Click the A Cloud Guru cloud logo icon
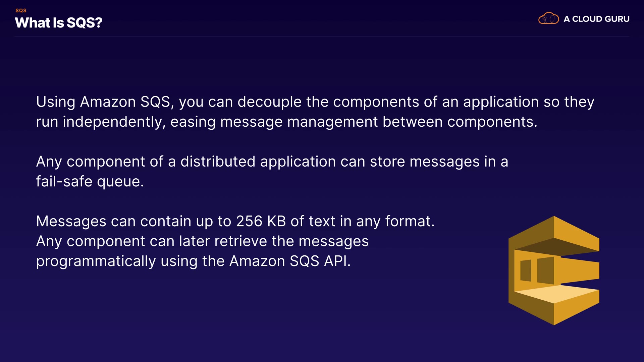The image size is (644, 362). (548, 18)
